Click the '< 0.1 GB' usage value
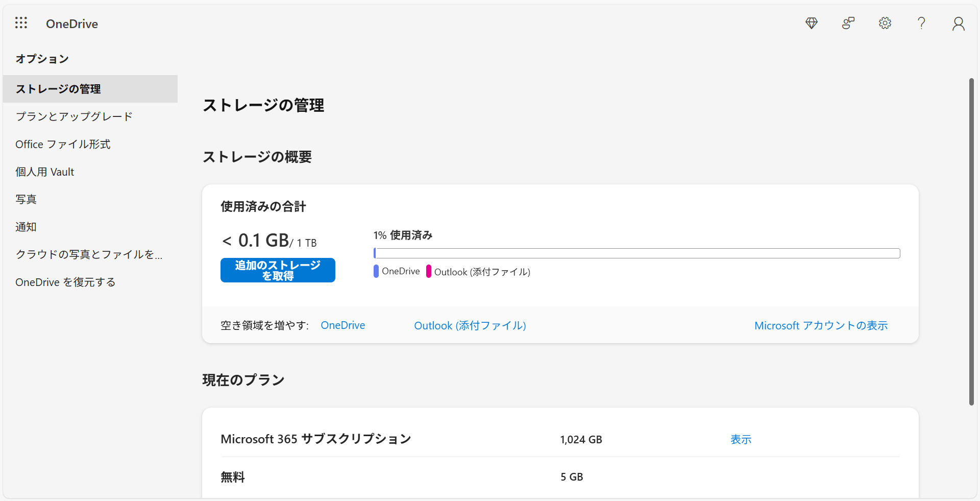 256,240
